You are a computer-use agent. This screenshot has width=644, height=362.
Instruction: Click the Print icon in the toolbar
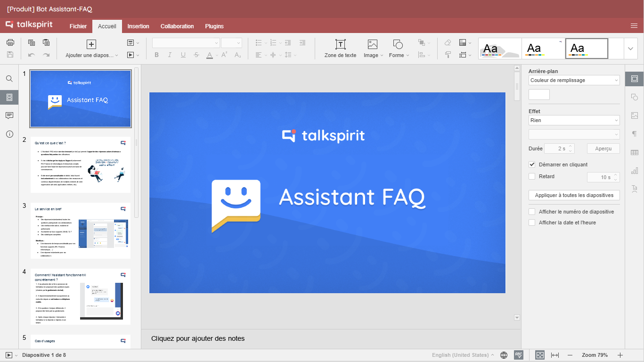[10, 42]
